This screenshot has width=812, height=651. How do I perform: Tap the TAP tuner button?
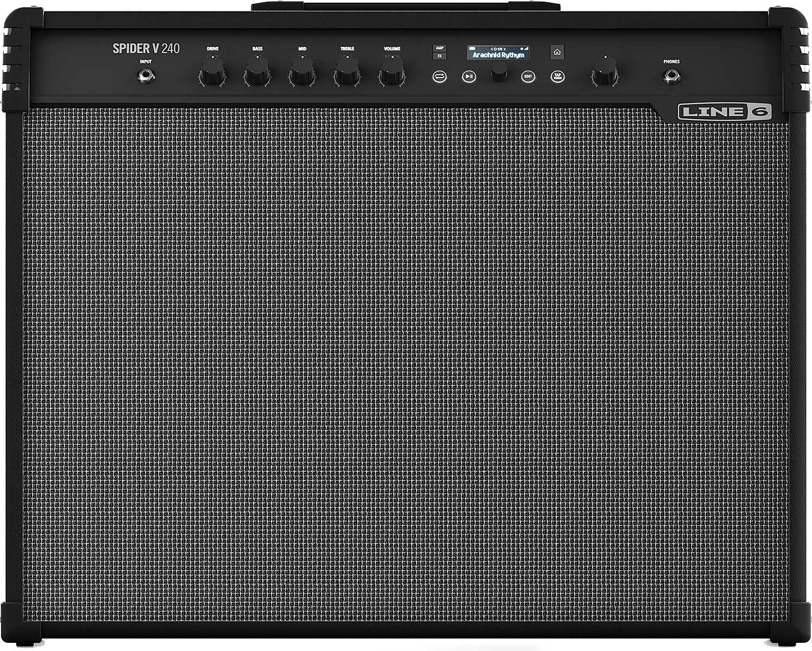coord(557,77)
